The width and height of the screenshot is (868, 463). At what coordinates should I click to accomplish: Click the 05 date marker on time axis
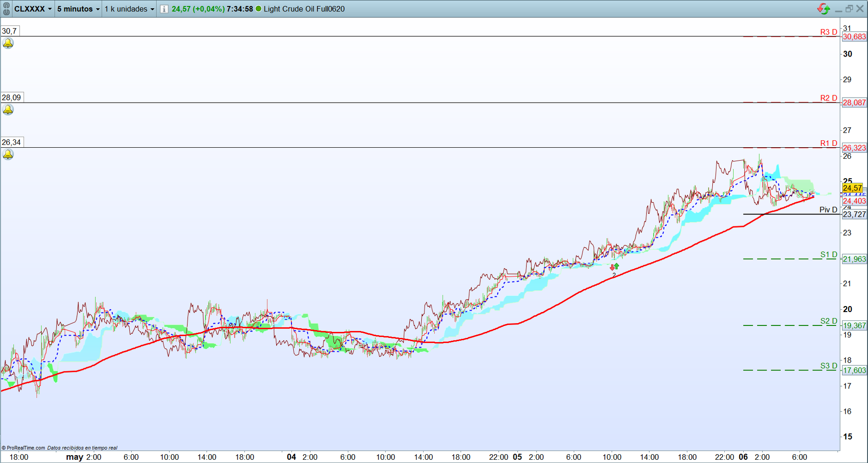[x=517, y=457]
